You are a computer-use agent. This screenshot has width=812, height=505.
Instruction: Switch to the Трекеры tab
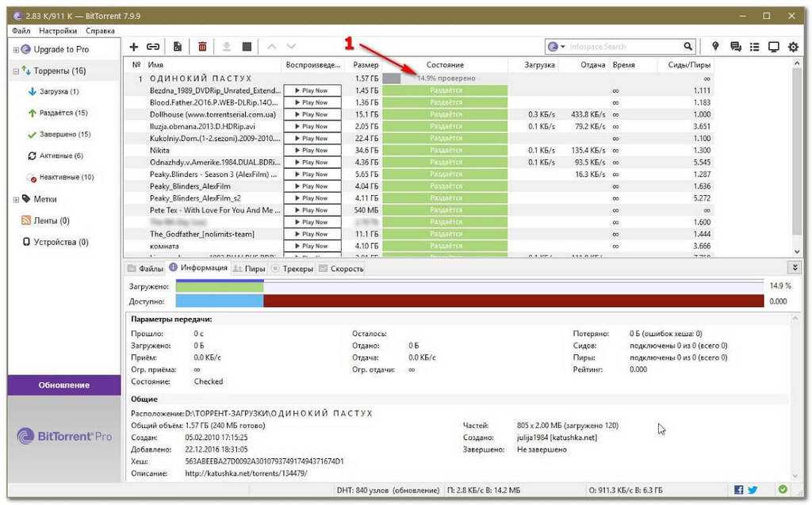(x=293, y=269)
